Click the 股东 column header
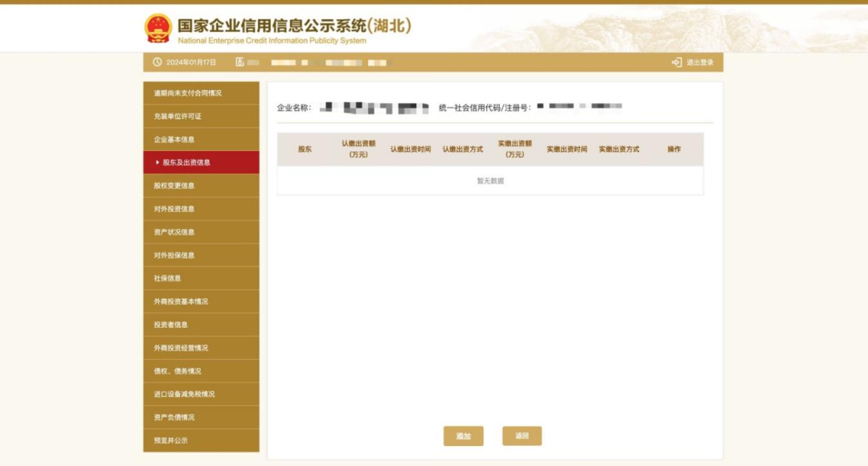This screenshot has width=868, height=466. 305,149
